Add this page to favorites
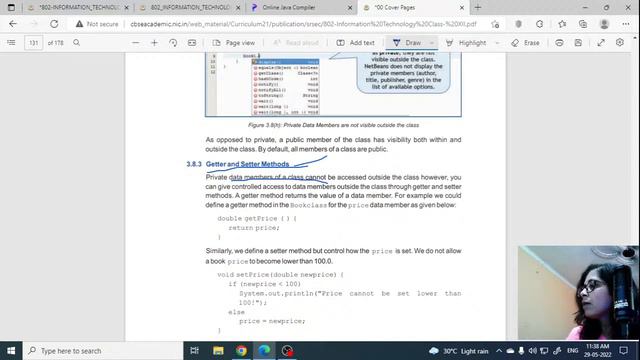Image resolution: width=640 pixels, height=360 pixels. click(x=495, y=24)
